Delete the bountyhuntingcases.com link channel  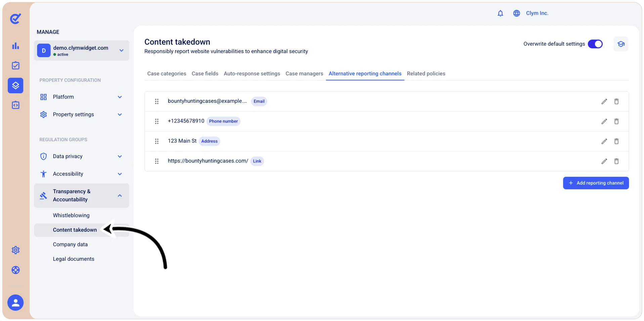[616, 161]
